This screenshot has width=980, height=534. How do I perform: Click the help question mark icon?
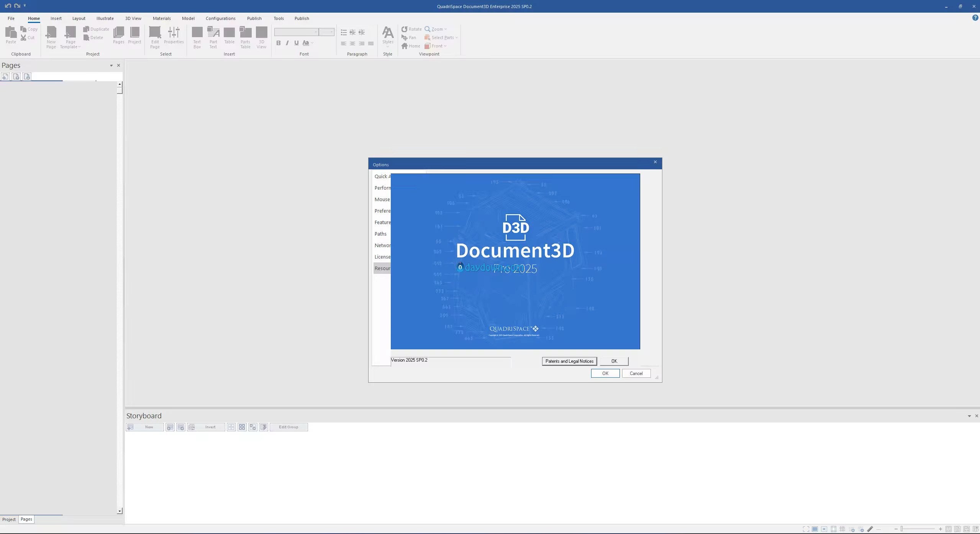(x=975, y=18)
